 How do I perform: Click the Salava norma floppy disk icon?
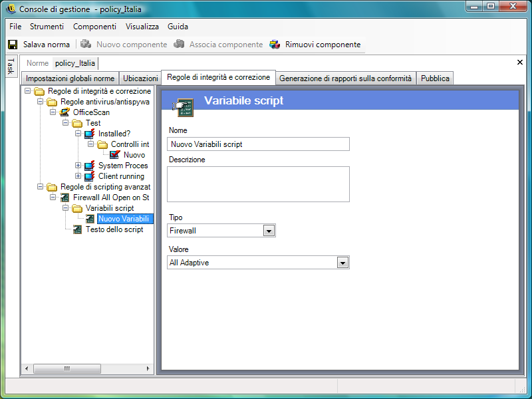[13, 45]
